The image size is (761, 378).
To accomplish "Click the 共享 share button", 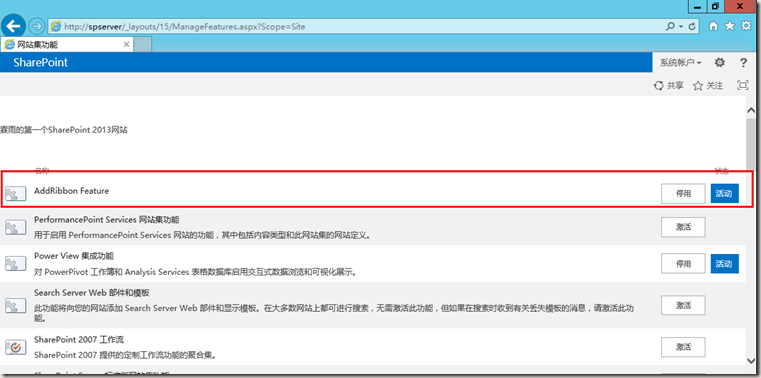I will 669,85.
